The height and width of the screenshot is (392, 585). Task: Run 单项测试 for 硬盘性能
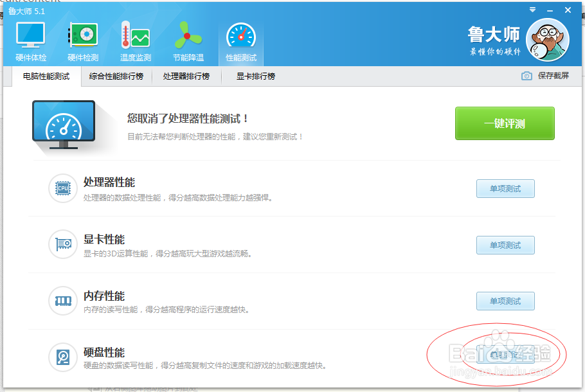coord(505,355)
